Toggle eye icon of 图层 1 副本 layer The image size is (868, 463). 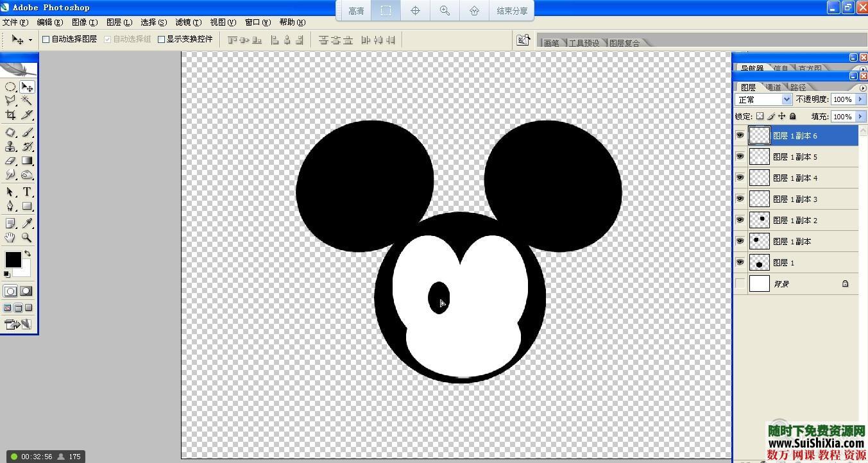tap(740, 241)
